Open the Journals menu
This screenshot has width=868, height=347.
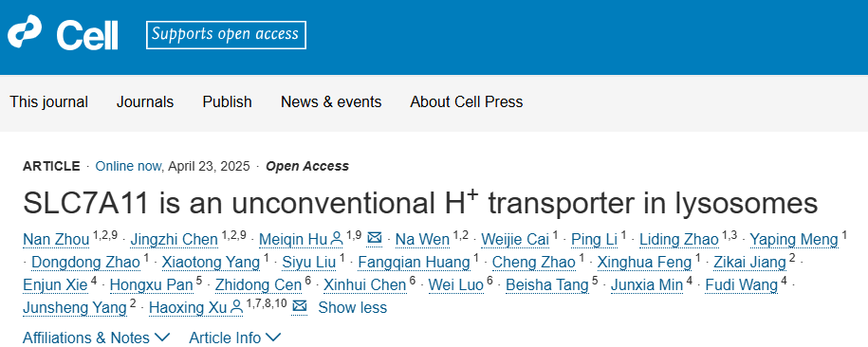pyautogui.click(x=145, y=102)
